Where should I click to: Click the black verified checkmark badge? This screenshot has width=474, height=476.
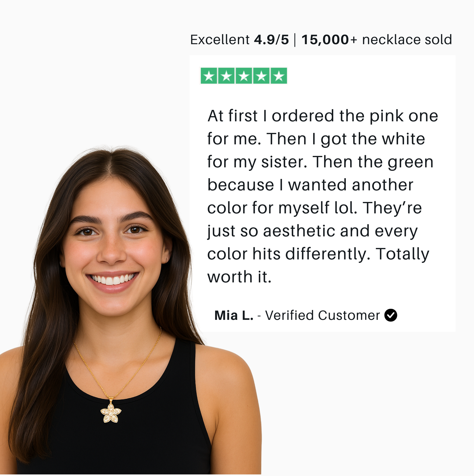[x=390, y=315]
